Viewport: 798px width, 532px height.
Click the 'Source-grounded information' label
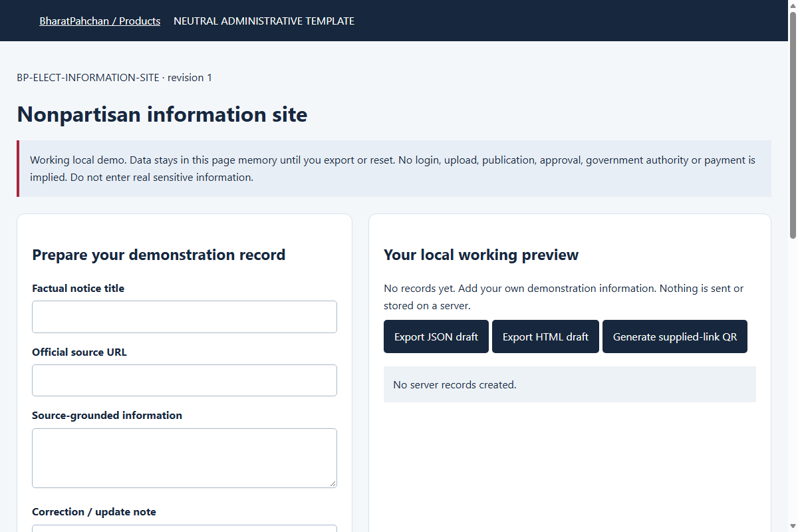107,415
